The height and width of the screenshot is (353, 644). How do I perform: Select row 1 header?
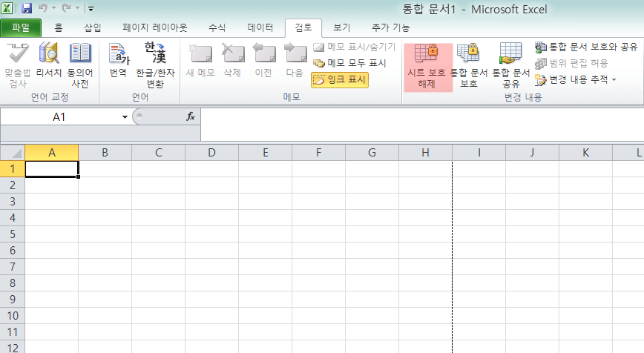tap(13, 168)
